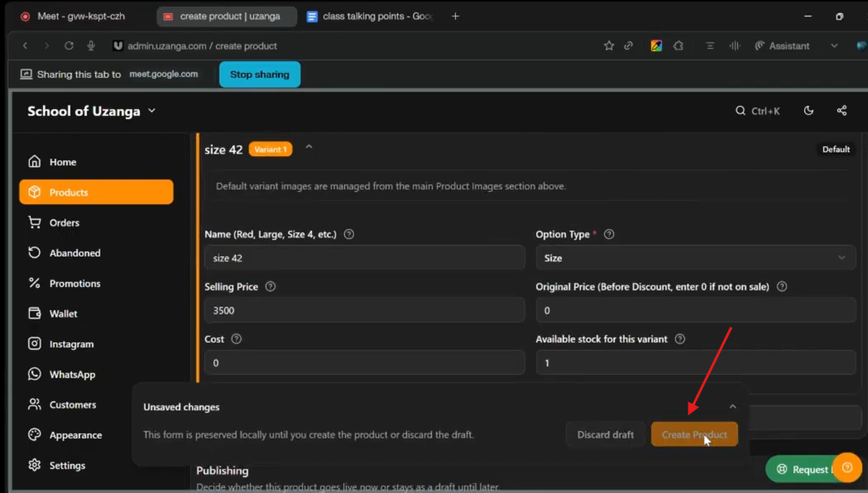Click the Orders cart icon

click(x=34, y=223)
